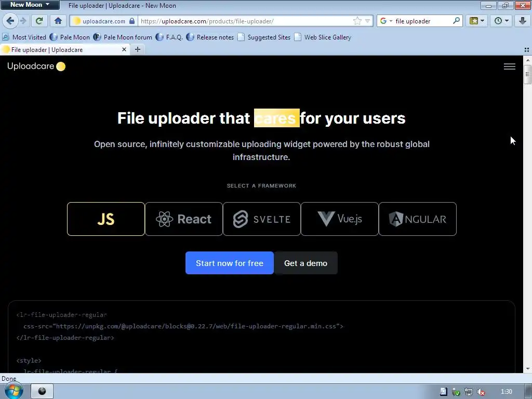Open the F.A.Q. bookmark

pos(169,37)
